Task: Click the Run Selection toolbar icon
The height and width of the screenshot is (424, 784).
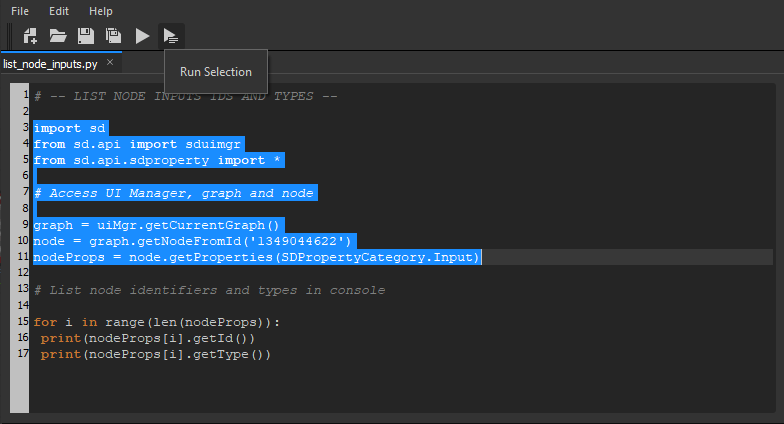Action: pos(171,36)
